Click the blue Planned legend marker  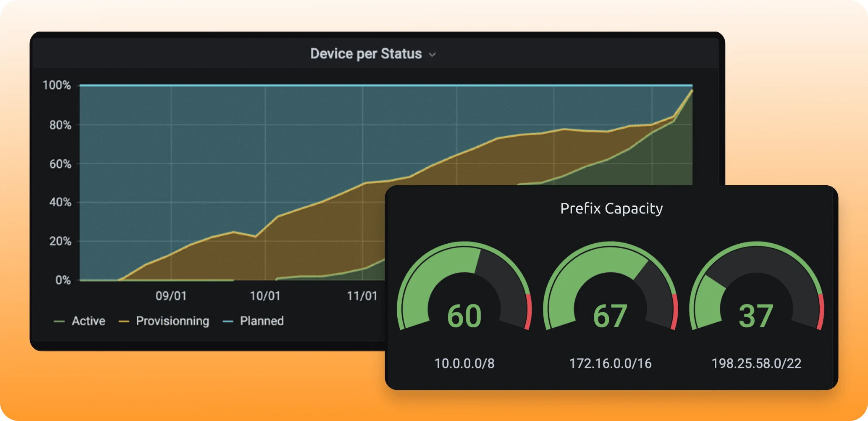(x=228, y=321)
